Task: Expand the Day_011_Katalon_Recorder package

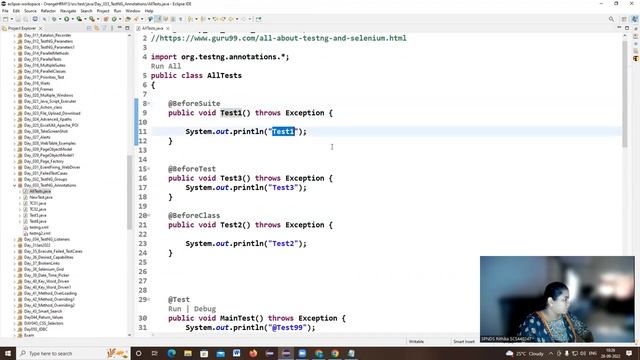Action: 15,36
